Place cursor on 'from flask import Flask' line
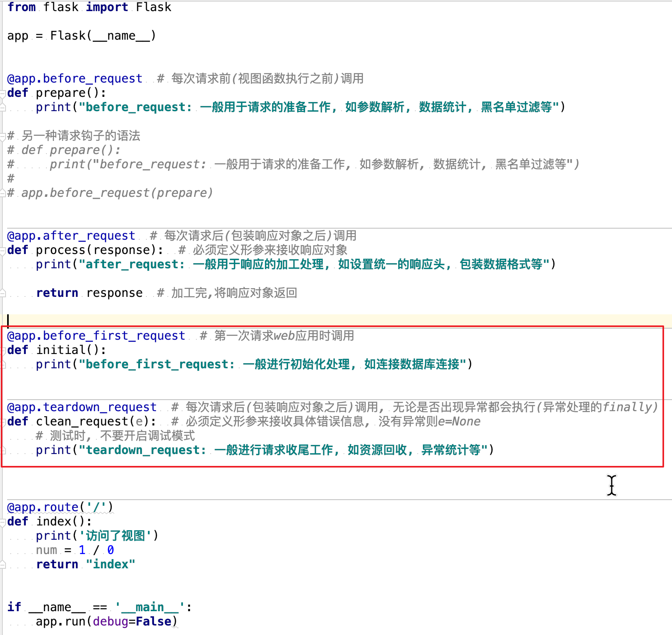672x635 pixels. click(89, 7)
